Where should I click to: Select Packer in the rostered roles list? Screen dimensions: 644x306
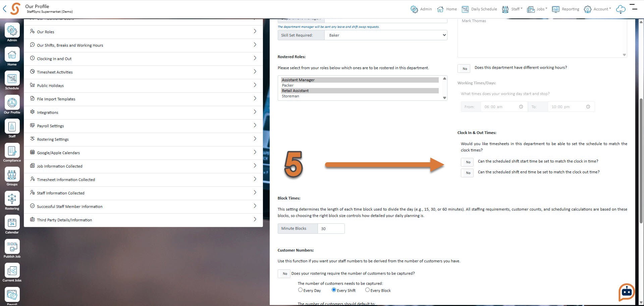360,85
